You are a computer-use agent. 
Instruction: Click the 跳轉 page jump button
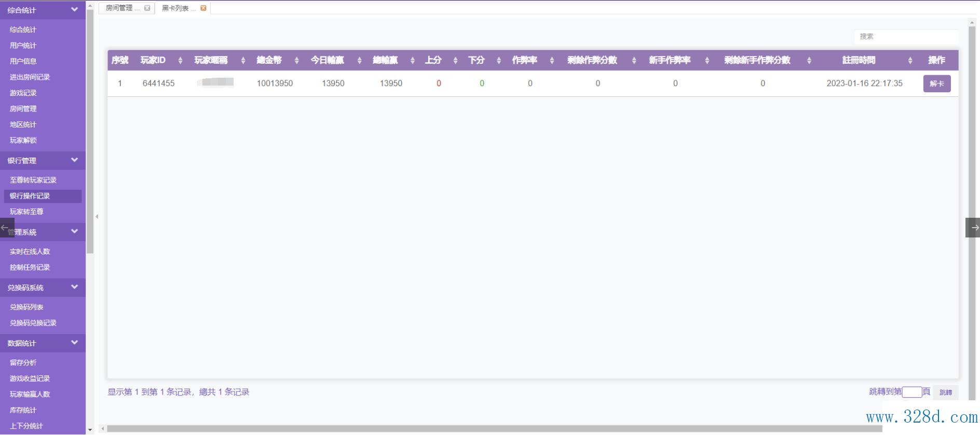pyautogui.click(x=945, y=392)
